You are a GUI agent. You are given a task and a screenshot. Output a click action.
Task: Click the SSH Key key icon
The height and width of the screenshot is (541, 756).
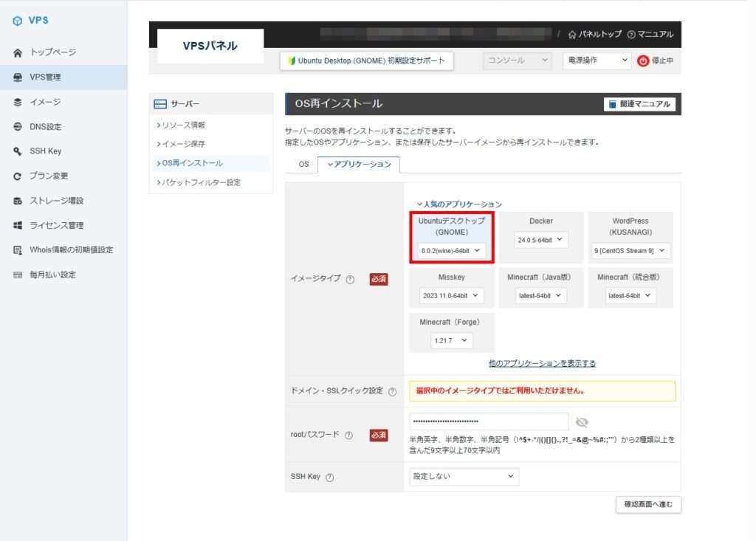tap(18, 151)
